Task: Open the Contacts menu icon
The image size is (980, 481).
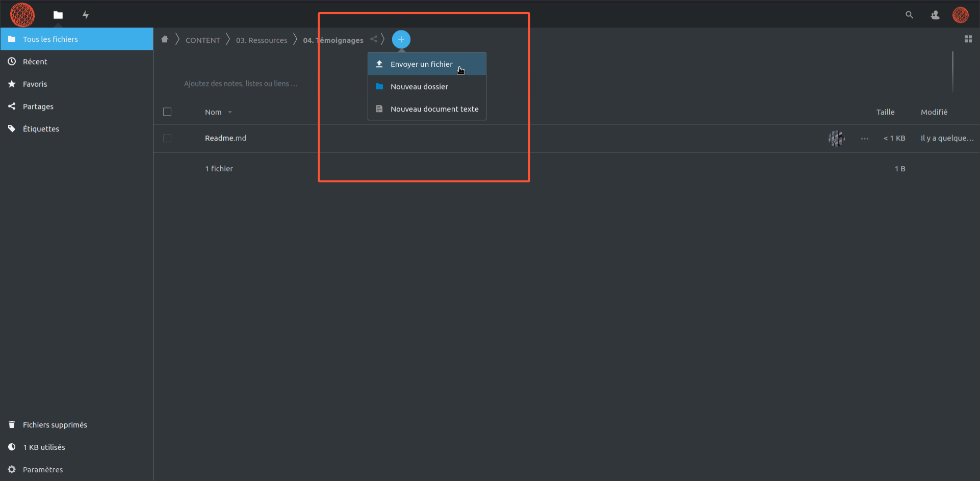Action: coord(935,15)
